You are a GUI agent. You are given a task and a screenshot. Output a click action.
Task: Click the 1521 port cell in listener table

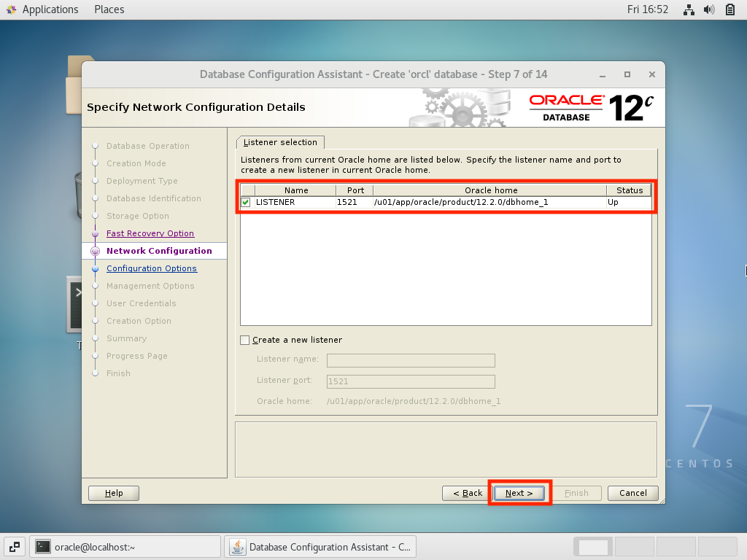(x=355, y=203)
